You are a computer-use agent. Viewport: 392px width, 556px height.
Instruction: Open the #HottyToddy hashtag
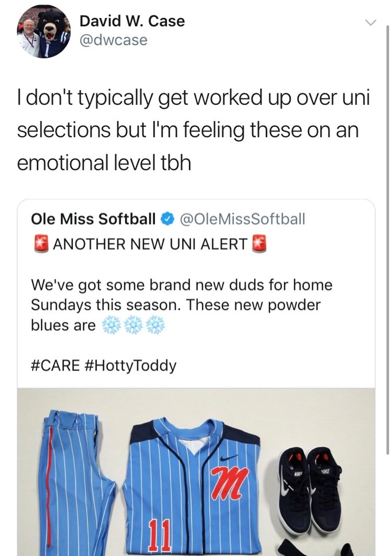(x=131, y=365)
